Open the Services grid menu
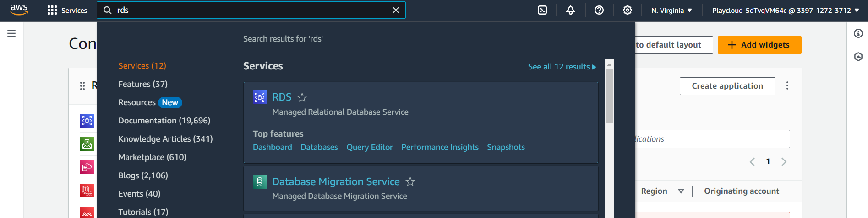This screenshot has height=218, width=868. point(67,10)
